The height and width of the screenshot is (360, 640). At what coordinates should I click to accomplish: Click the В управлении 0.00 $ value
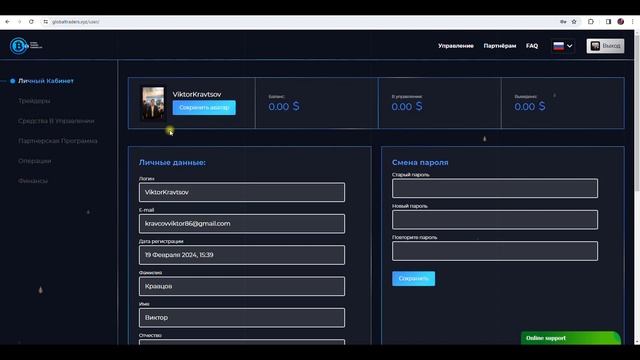coord(407,107)
